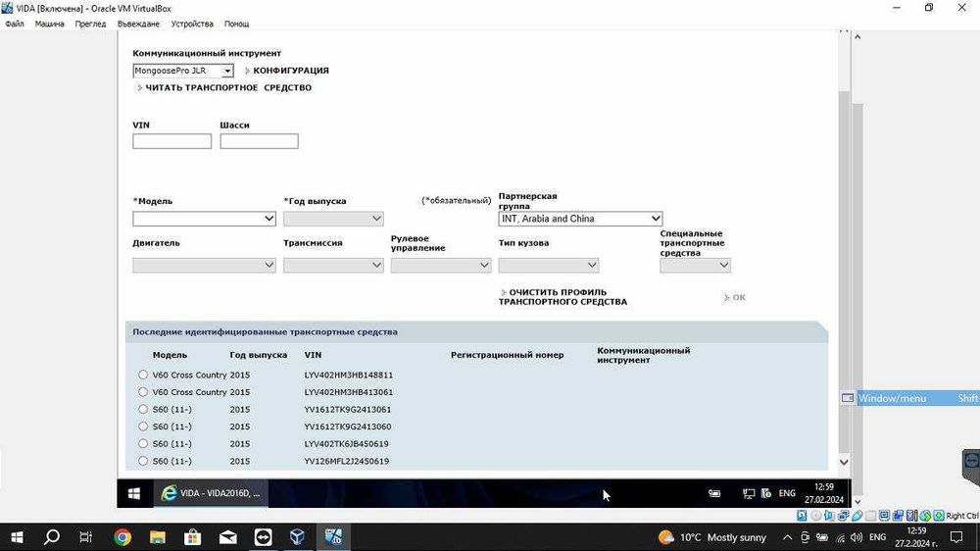The width and height of the screenshot is (980, 551).
Task: Click the VirtualBox display status icon
Action: (884, 516)
